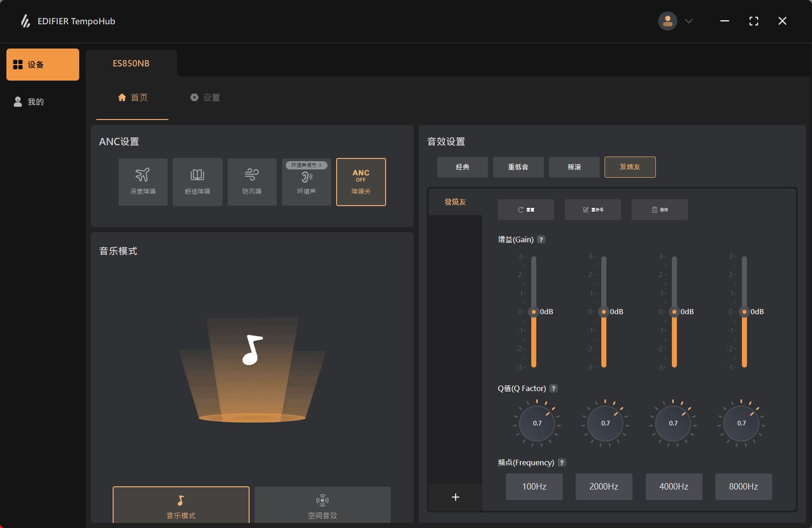Open help for Q值(Q Factor)
The width and height of the screenshot is (812, 528).
coord(553,388)
